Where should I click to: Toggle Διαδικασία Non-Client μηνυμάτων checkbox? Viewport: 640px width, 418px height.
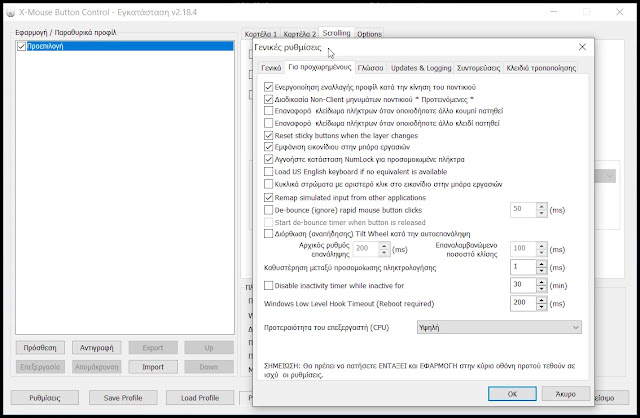coord(268,99)
